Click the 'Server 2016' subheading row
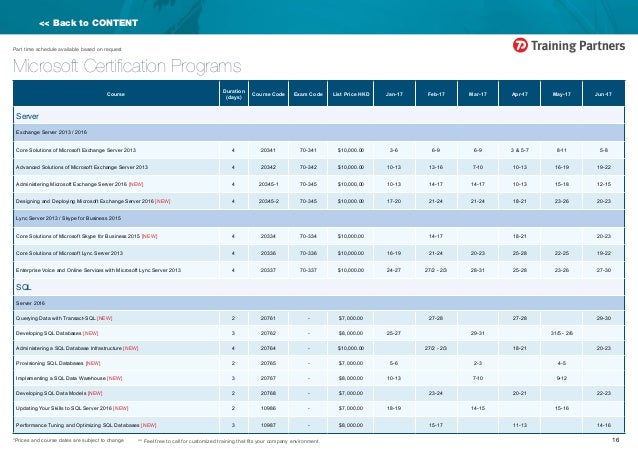The image size is (638, 452). click(319, 303)
